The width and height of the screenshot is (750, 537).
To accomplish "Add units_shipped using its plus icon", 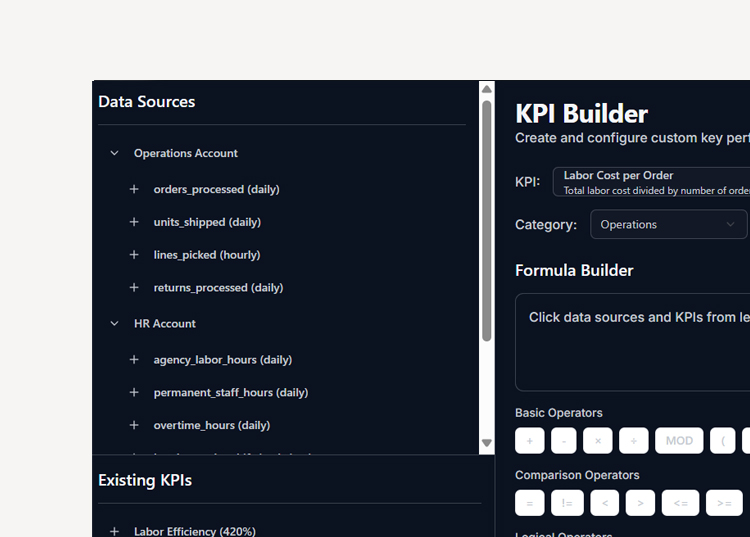I will (x=134, y=222).
